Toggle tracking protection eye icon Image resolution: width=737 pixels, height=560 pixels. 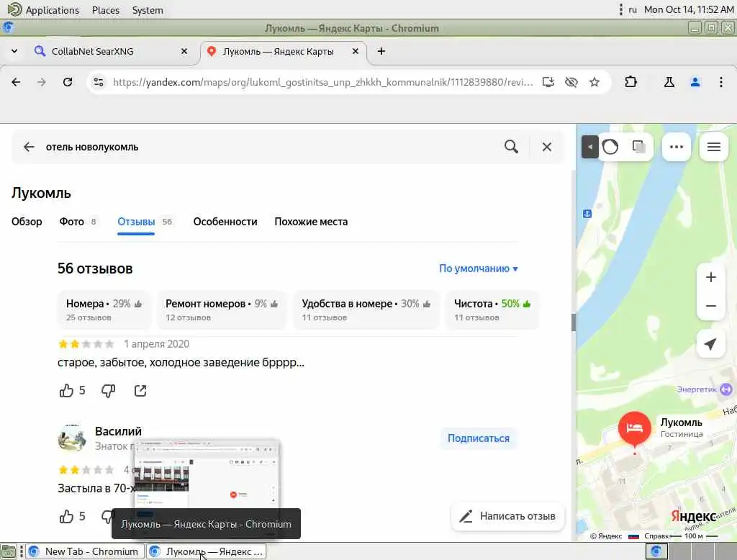(x=571, y=82)
